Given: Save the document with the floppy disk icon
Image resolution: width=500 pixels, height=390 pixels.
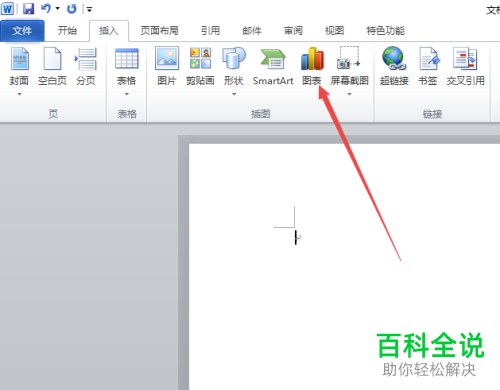Looking at the screenshot, I should click(x=29, y=9).
